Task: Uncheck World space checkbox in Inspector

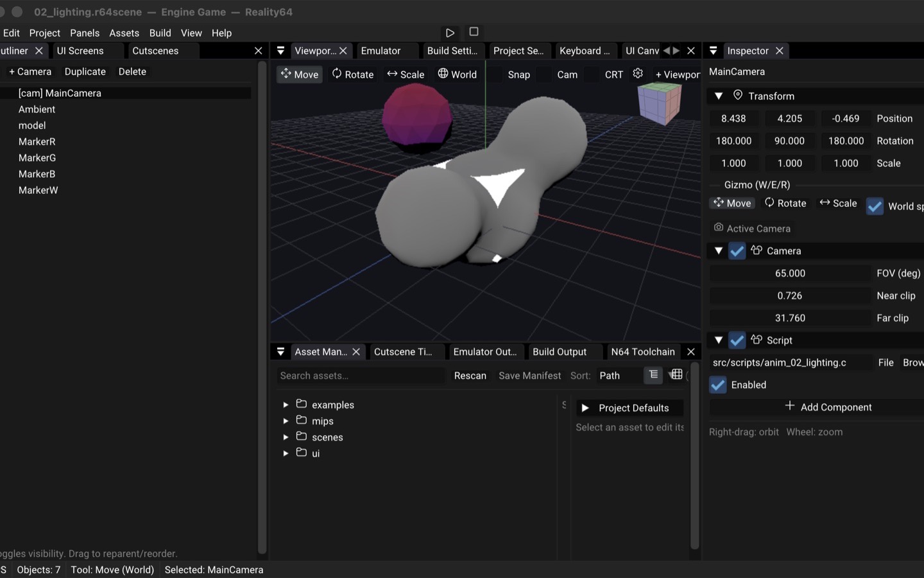Action: pos(875,206)
